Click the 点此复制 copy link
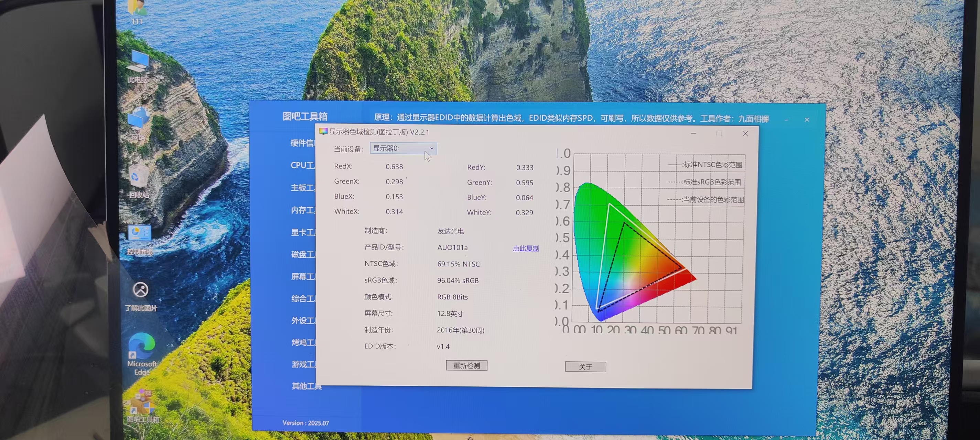 tap(526, 248)
